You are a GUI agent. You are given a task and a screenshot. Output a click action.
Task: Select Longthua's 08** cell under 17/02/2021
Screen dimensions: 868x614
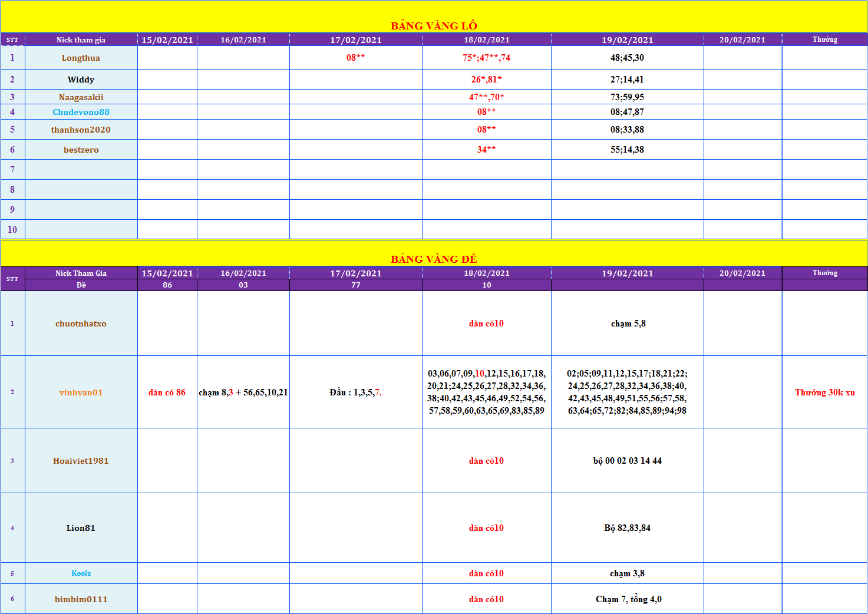pyautogui.click(x=355, y=58)
